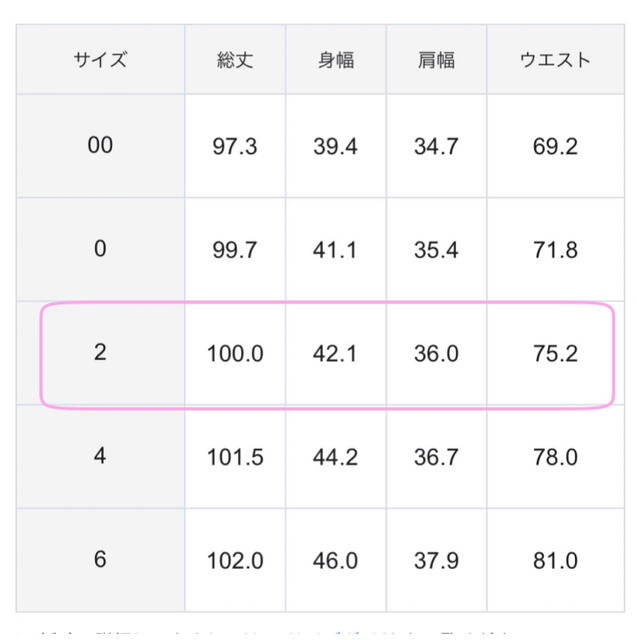Select highlighted size 2 row label
Screen dimensions: 640x640
[x=100, y=353]
